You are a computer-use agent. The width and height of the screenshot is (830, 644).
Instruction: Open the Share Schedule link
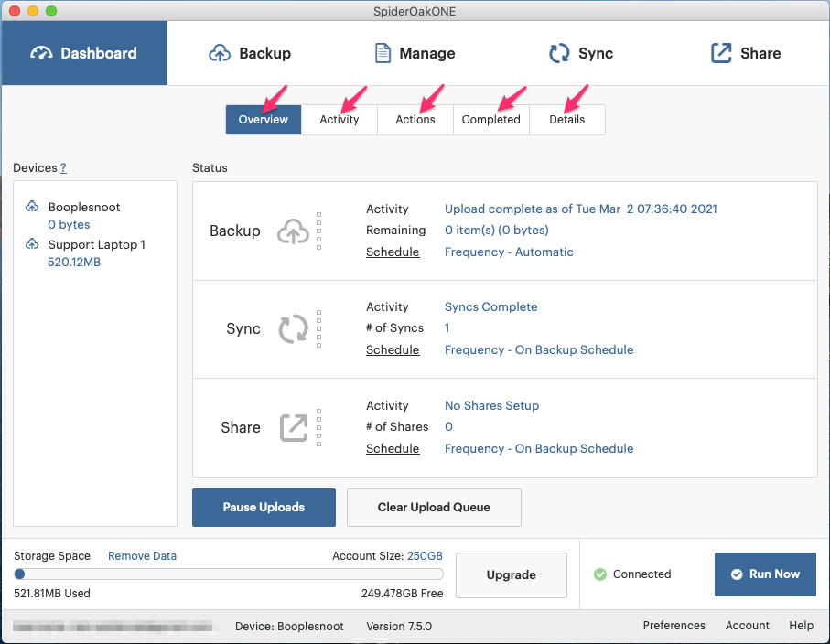point(393,449)
